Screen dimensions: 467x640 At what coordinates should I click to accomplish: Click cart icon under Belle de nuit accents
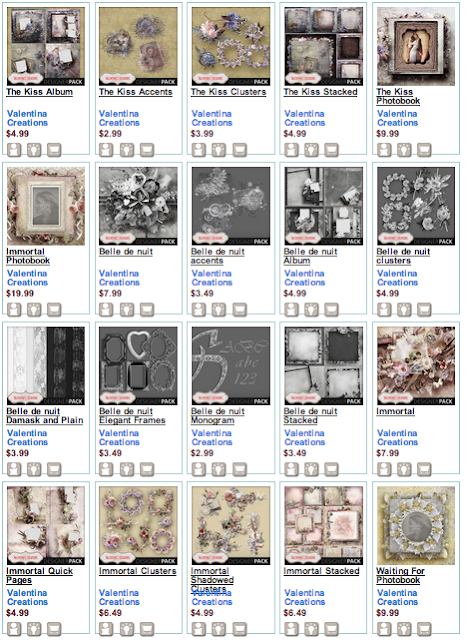240,310
